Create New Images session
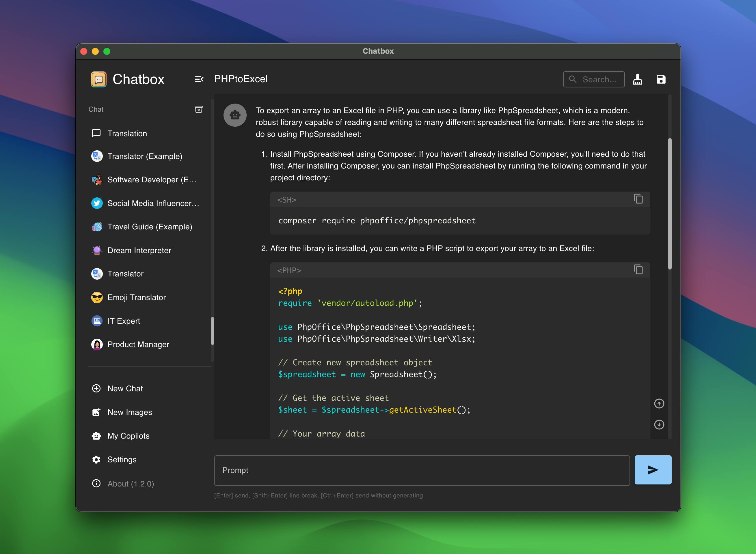 coord(147,412)
